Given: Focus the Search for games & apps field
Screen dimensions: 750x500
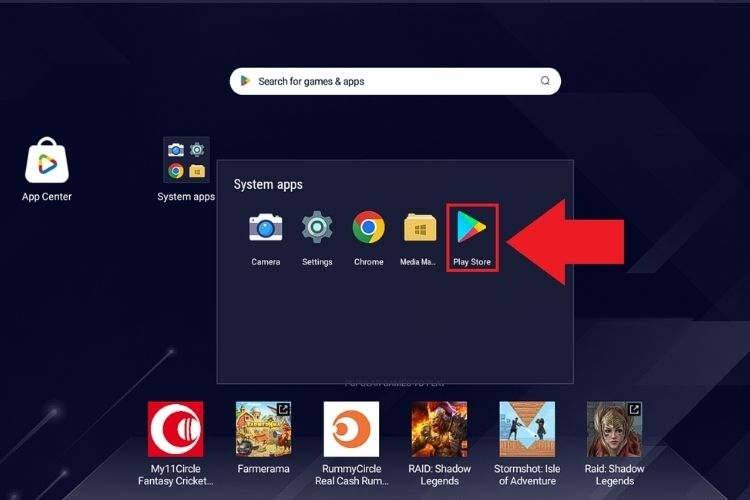Looking at the screenshot, I should click(x=395, y=81).
